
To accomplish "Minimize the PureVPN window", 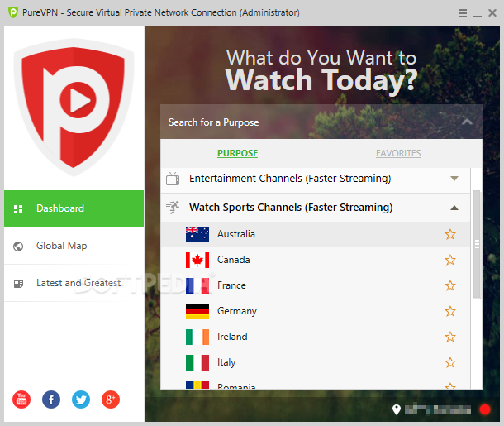I will (x=478, y=16).
